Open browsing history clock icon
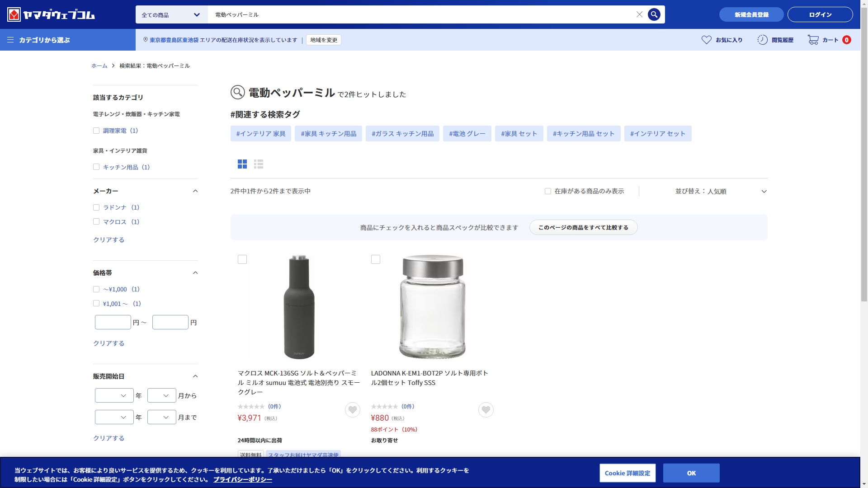Image resolution: width=868 pixels, height=488 pixels. pyautogui.click(x=762, y=40)
